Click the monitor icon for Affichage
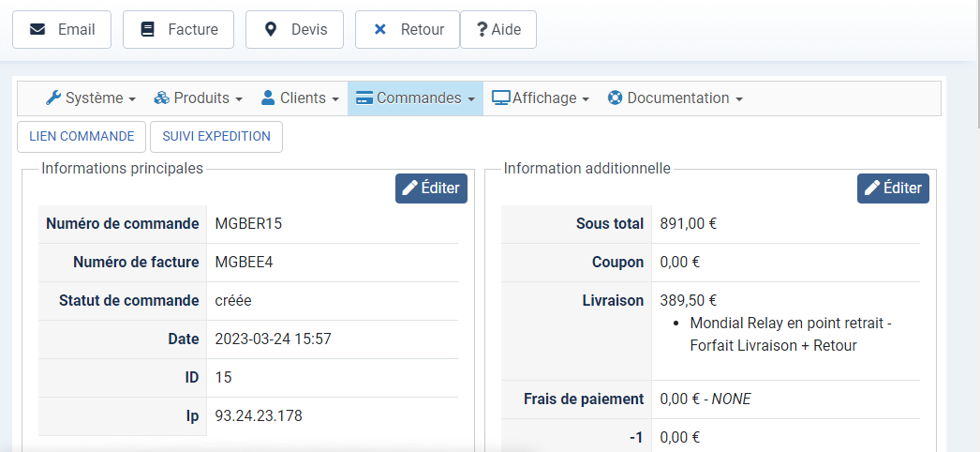The width and height of the screenshot is (980, 452). 501,98
